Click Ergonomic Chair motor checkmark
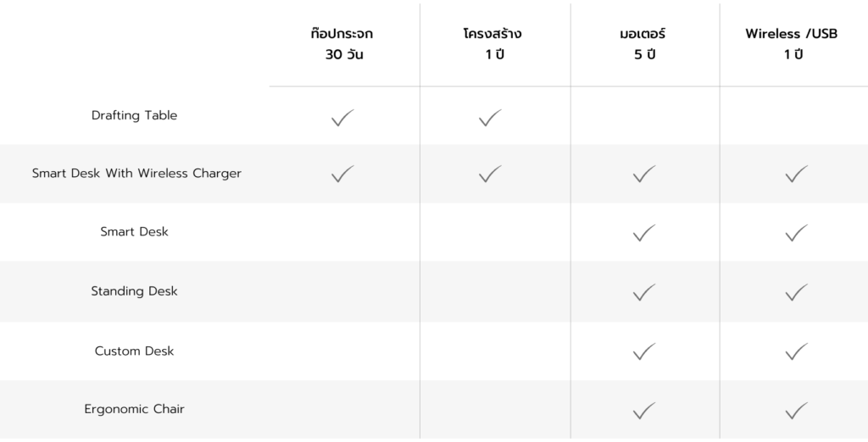Screen dimensions: 868x442 click(644, 411)
